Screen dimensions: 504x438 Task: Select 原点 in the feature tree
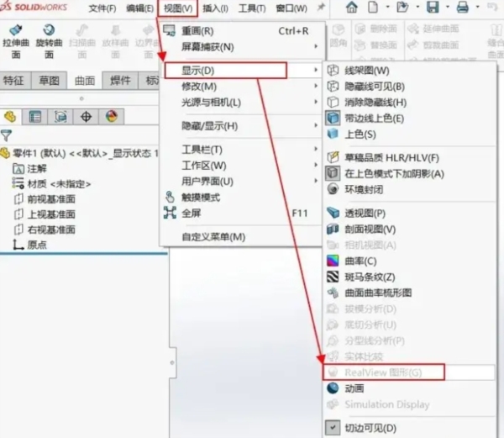click(29, 245)
